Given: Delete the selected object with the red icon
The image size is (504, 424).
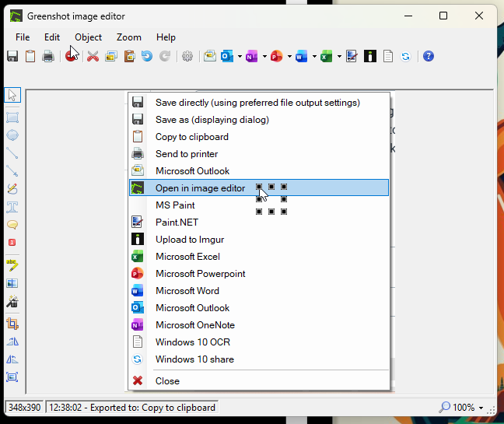Looking at the screenshot, I should point(70,56).
